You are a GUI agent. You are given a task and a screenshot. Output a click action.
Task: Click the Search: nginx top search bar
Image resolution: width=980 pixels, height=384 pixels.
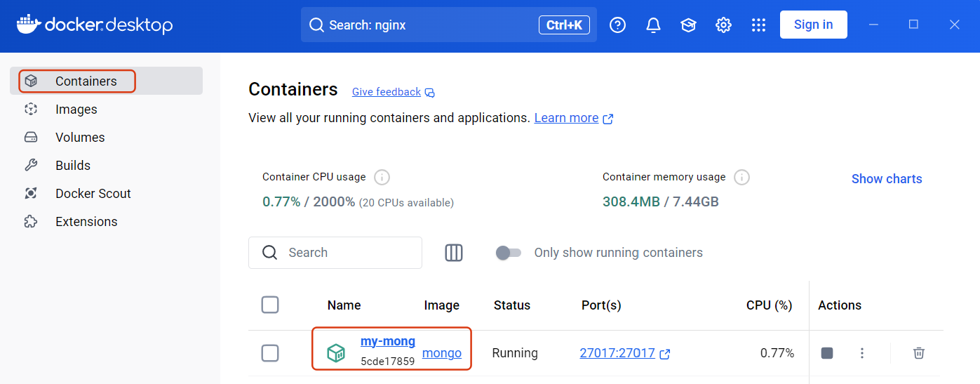point(448,25)
